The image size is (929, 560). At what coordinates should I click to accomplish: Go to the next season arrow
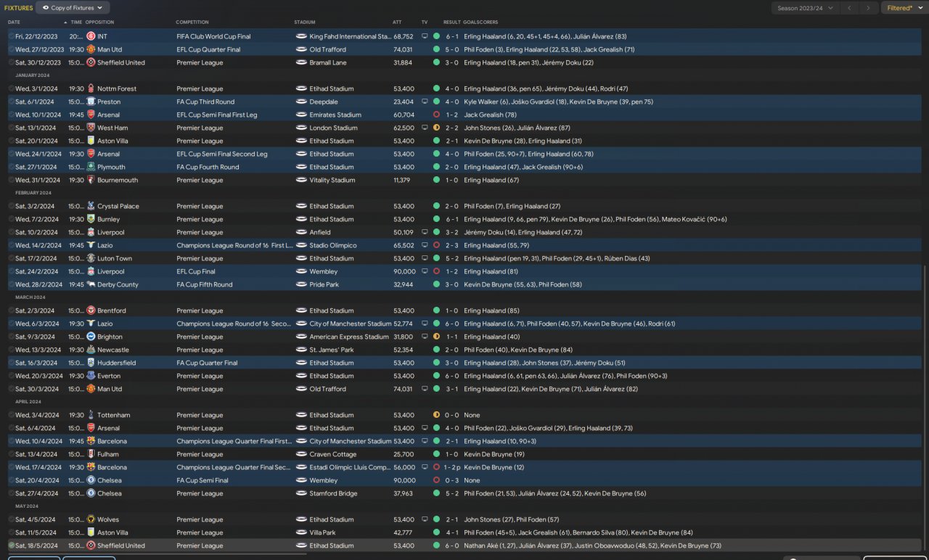point(868,8)
